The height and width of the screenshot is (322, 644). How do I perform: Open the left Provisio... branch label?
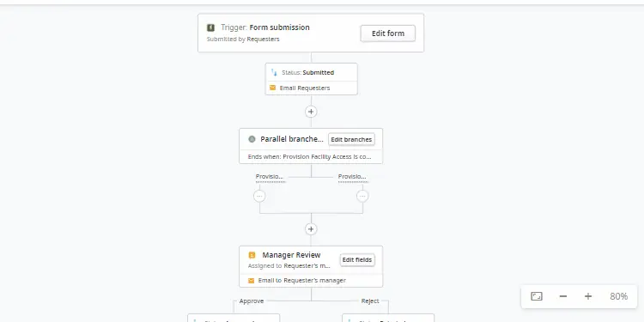pyautogui.click(x=270, y=177)
